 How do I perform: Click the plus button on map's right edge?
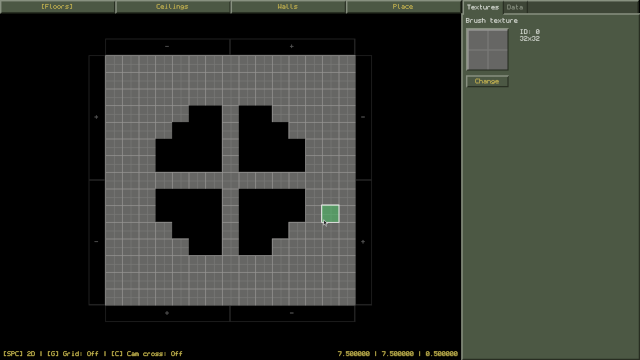coord(363,242)
